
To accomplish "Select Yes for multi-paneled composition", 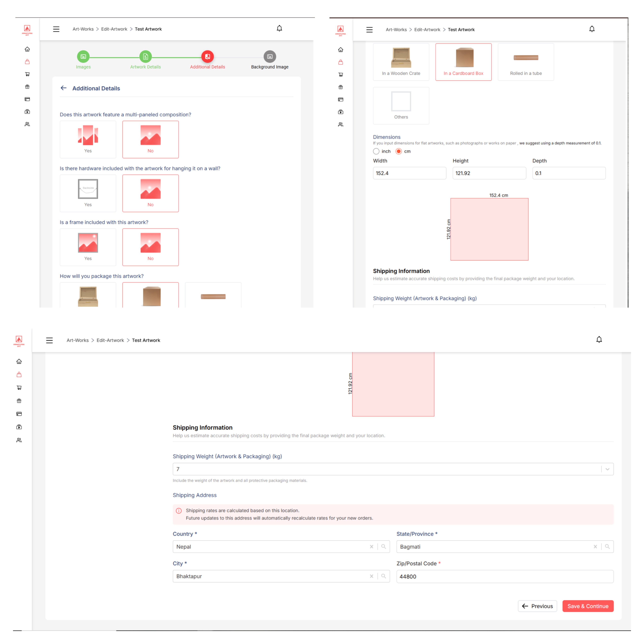I will 88,139.
